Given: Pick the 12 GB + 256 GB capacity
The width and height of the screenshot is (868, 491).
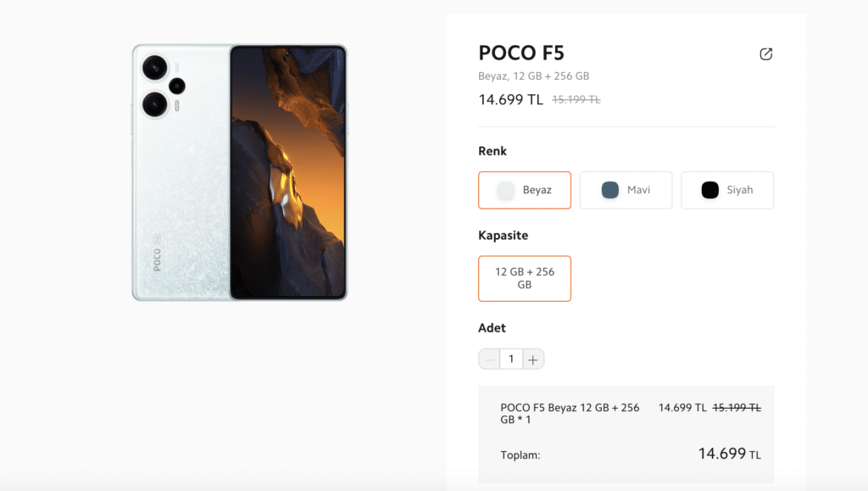Looking at the screenshot, I should click(x=524, y=278).
